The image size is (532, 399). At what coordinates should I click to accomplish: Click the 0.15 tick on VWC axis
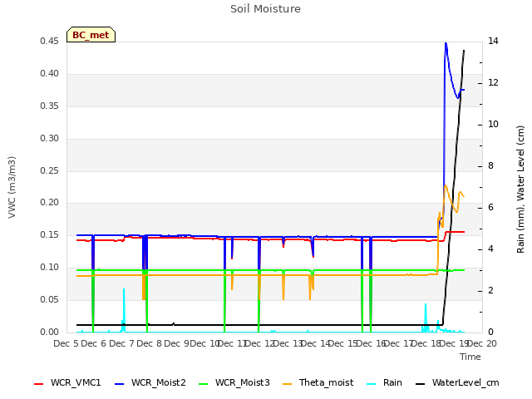click(49, 234)
